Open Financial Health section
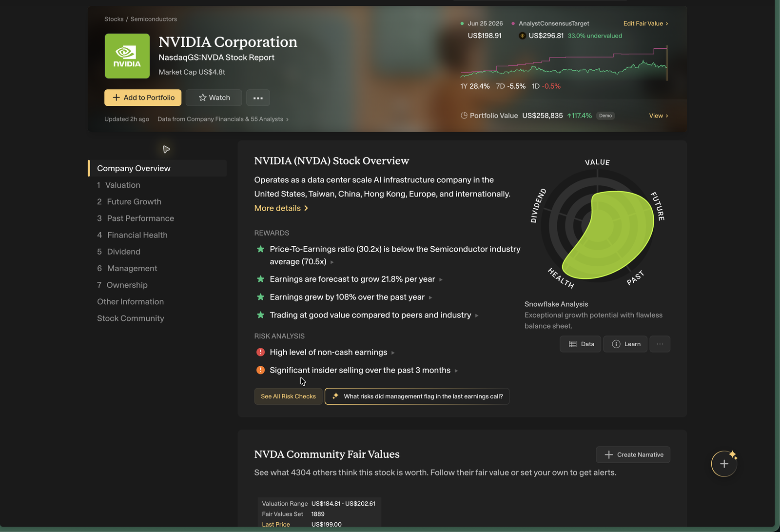The image size is (780, 532). (x=132, y=235)
